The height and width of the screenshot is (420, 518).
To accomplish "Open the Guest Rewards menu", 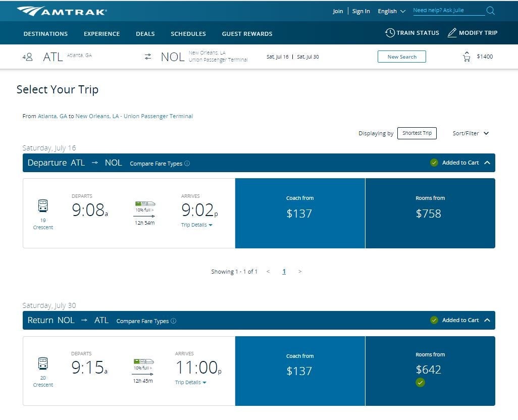I will coord(247,34).
